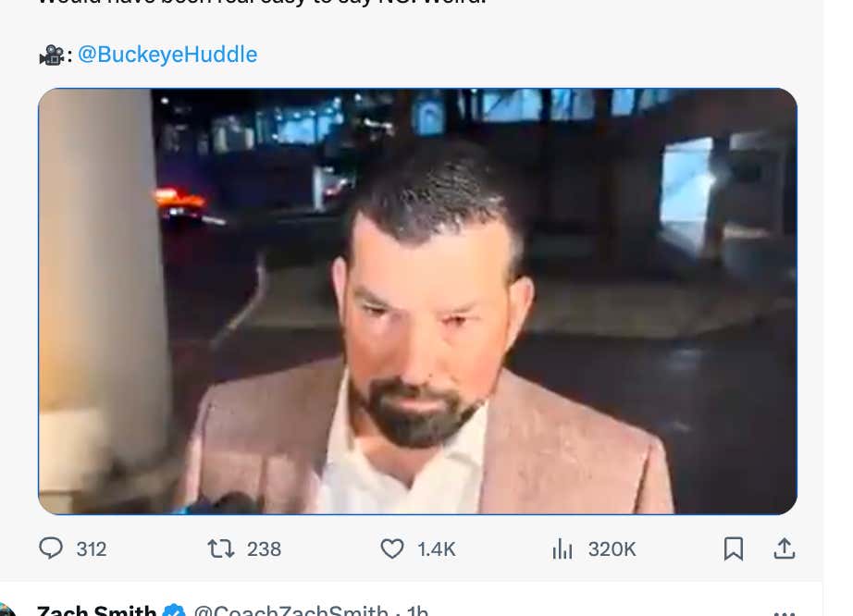853x616 pixels.
Task: Click the reply speech bubble icon
Action: click(x=51, y=548)
